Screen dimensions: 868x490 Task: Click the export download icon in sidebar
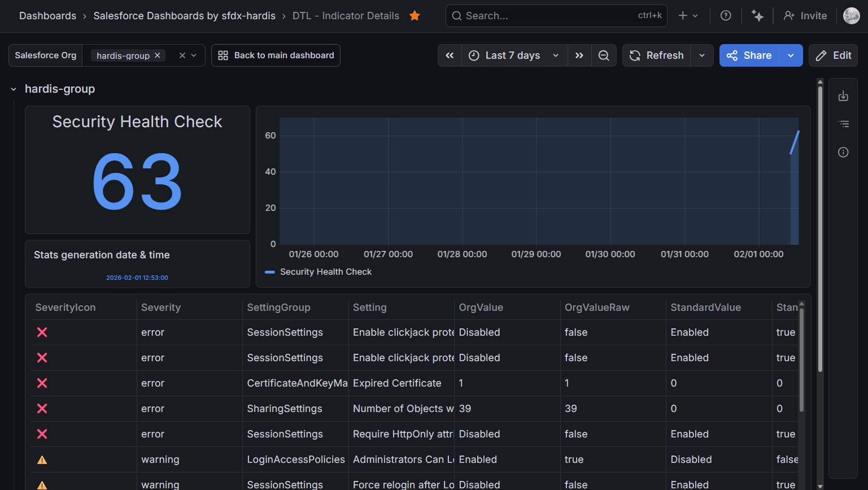tap(843, 96)
